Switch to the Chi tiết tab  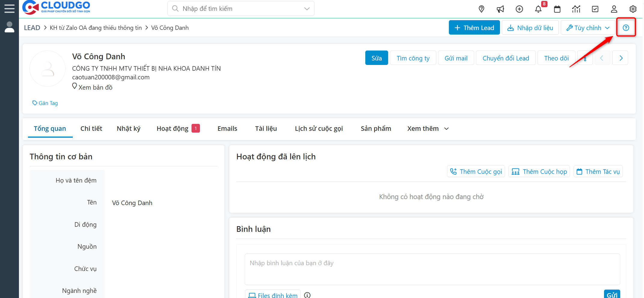tap(91, 129)
